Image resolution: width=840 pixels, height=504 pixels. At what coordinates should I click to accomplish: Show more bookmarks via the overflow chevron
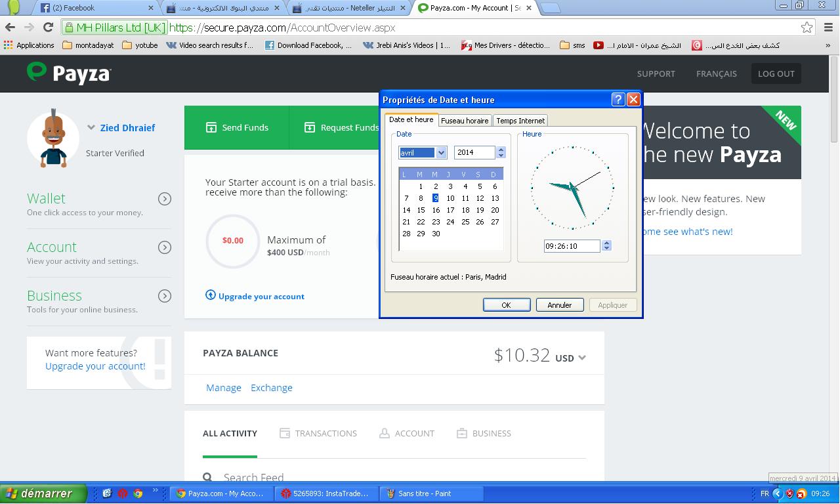pyautogui.click(x=828, y=45)
